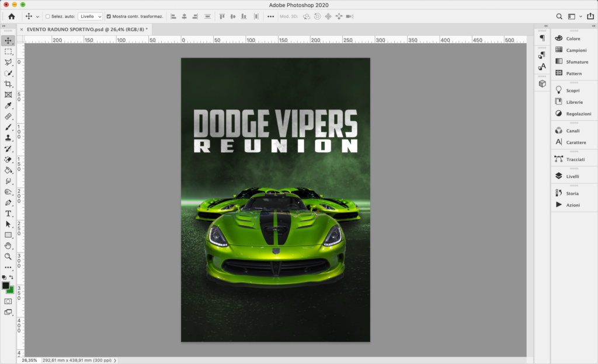Click the DODGE VIPERS title on canvas

(276, 123)
